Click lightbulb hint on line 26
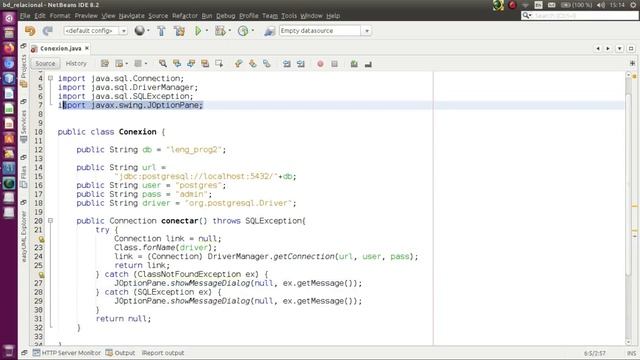Viewport: 640px width, 360px height. (41, 275)
